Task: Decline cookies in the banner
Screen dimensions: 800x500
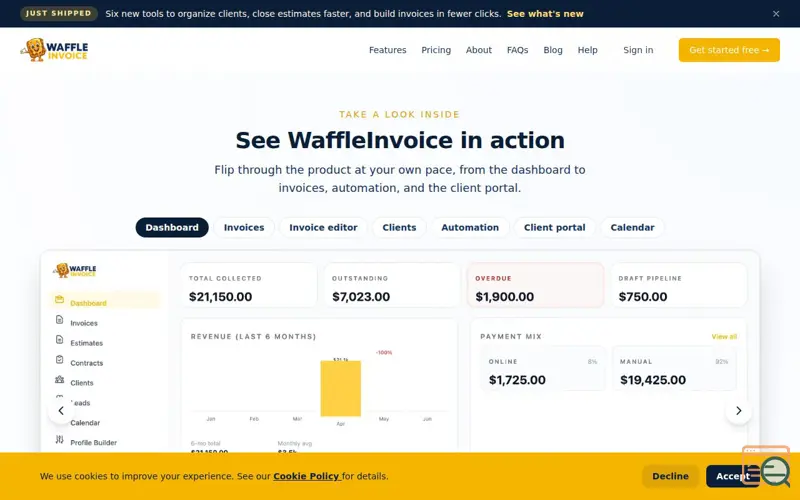Action: click(x=670, y=476)
